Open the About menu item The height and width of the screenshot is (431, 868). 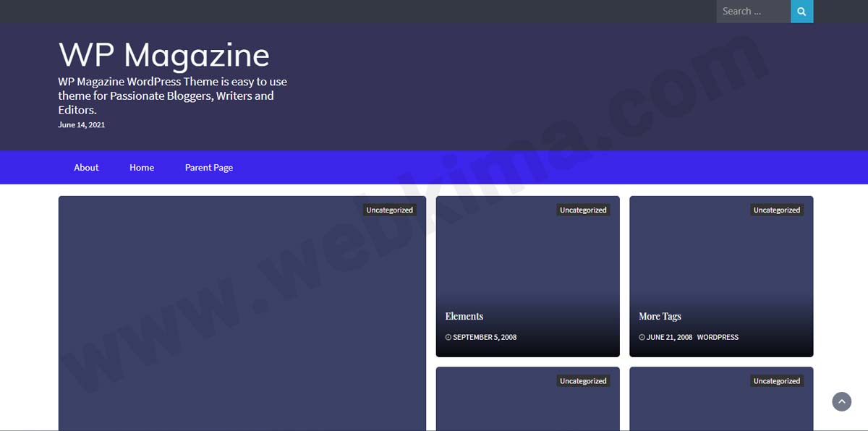pos(86,168)
